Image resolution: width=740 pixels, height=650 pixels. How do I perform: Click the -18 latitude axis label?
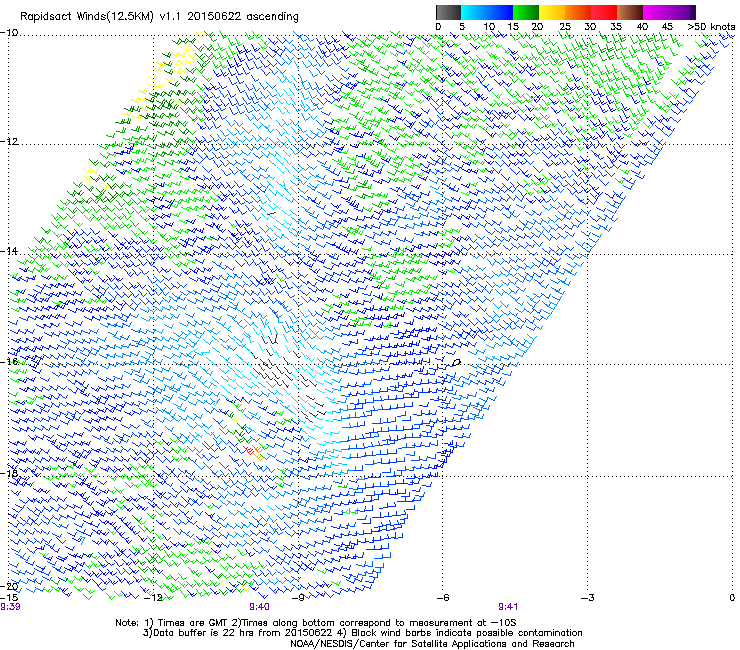click(x=9, y=473)
